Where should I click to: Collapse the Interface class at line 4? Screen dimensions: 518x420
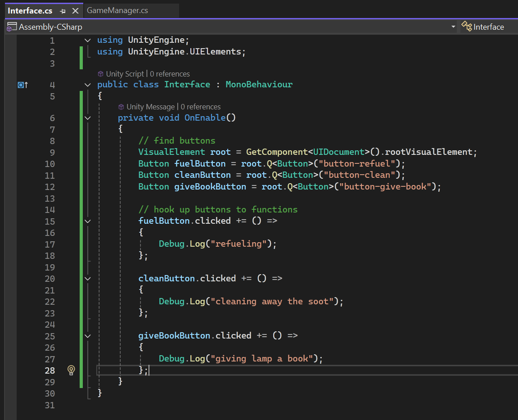tap(88, 85)
